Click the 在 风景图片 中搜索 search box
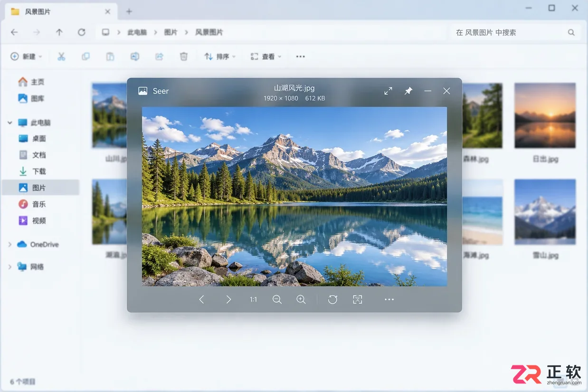The height and width of the screenshot is (392, 588). pos(515,32)
